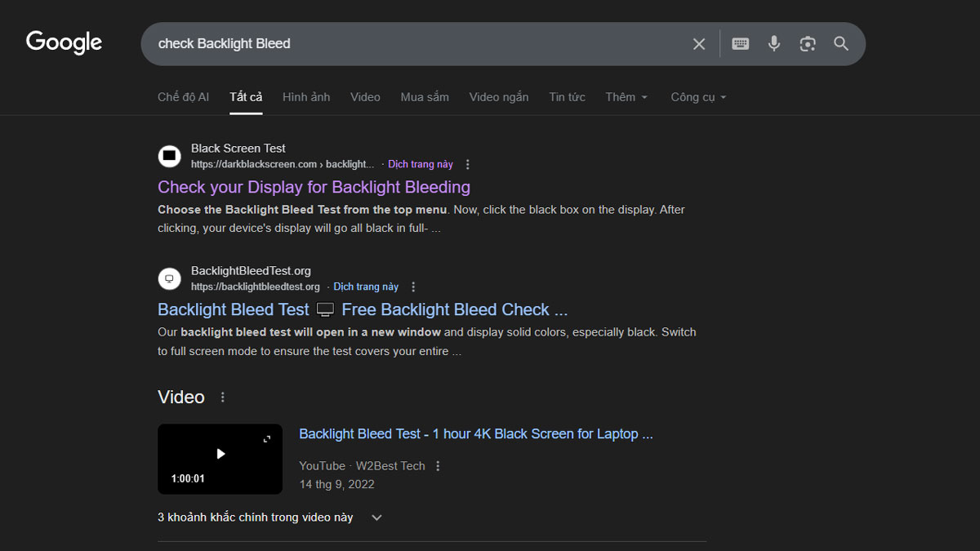Image resolution: width=980 pixels, height=551 pixels.
Task: Open search by image camera icon
Action: pos(808,44)
